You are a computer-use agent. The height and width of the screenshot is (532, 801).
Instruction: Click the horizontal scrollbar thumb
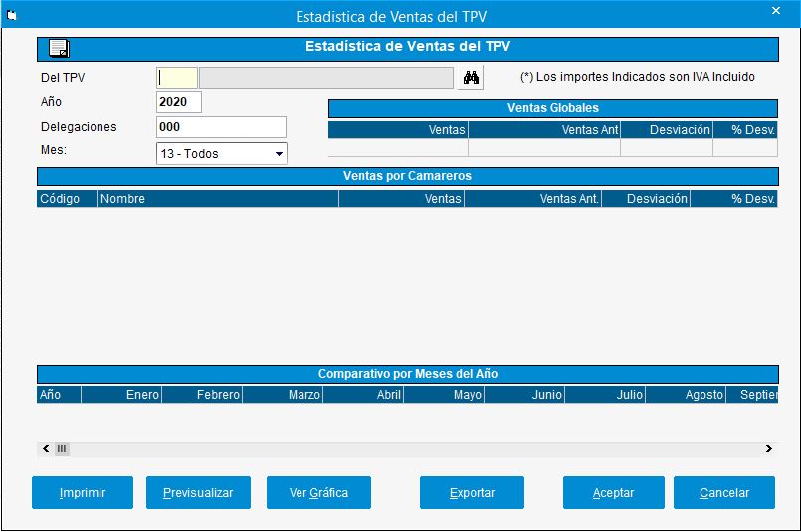coord(62,448)
